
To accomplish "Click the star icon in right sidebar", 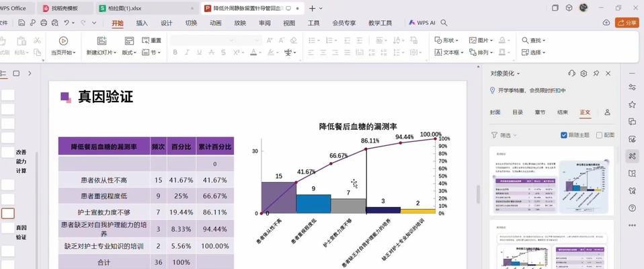I will (632, 104).
